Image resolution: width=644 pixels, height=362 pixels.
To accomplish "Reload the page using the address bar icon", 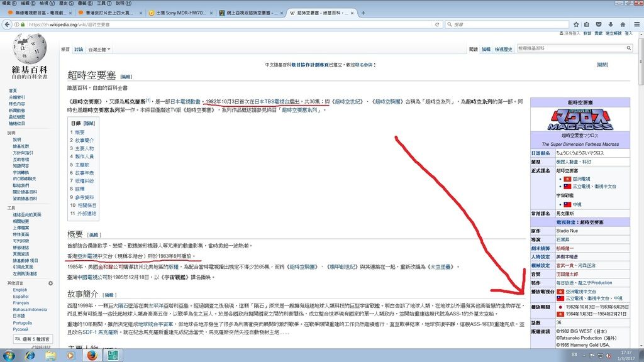I will tap(437, 25).
